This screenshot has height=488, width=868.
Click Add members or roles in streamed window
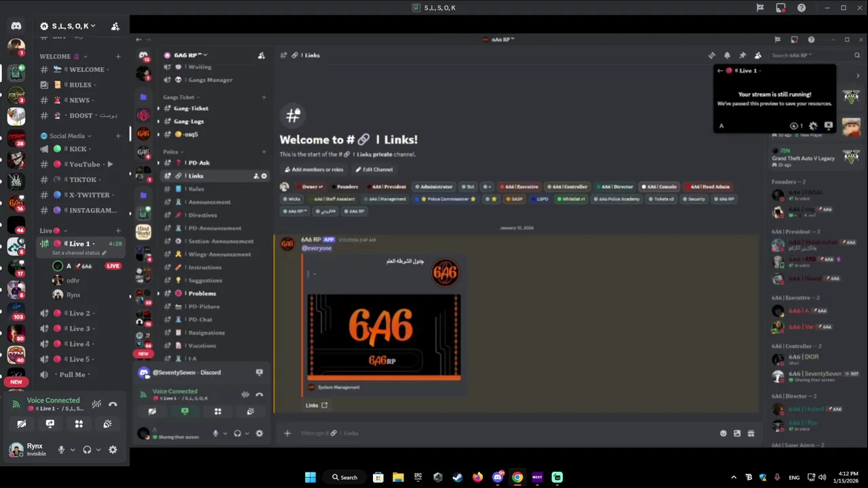[x=314, y=169]
